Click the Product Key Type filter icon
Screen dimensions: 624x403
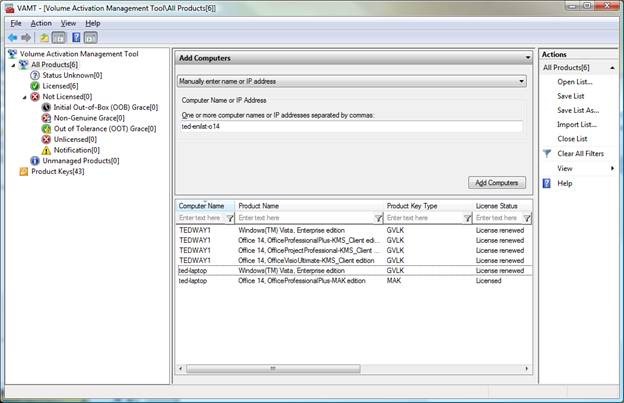pos(468,218)
